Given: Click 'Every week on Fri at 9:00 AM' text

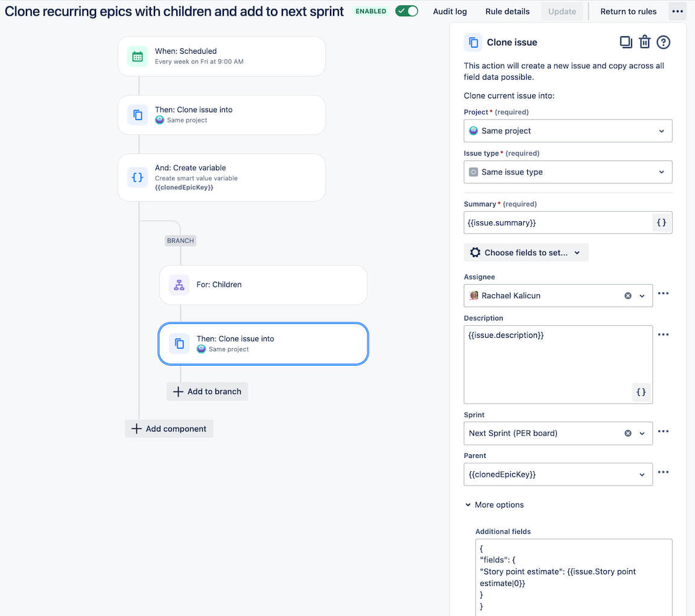Looking at the screenshot, I should point(199,62).
